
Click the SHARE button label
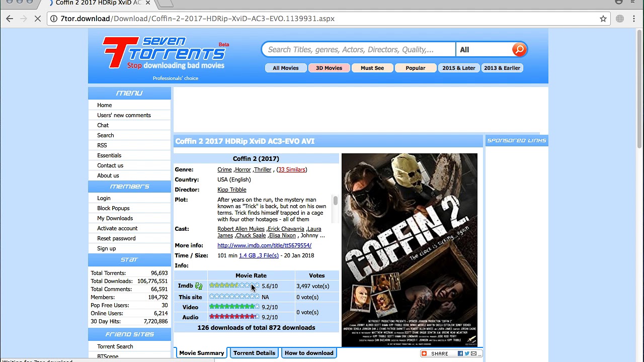tap(439, 353)
